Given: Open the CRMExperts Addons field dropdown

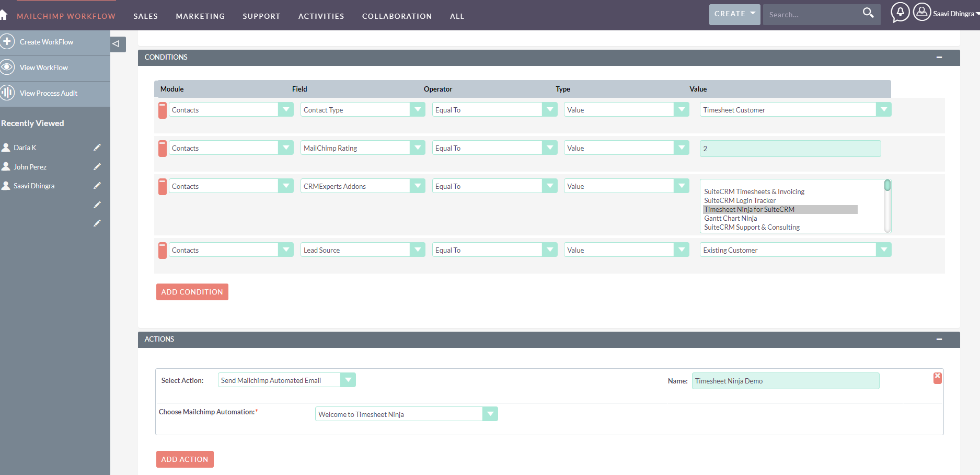Looking at the screenshot, I should (363, 186).
